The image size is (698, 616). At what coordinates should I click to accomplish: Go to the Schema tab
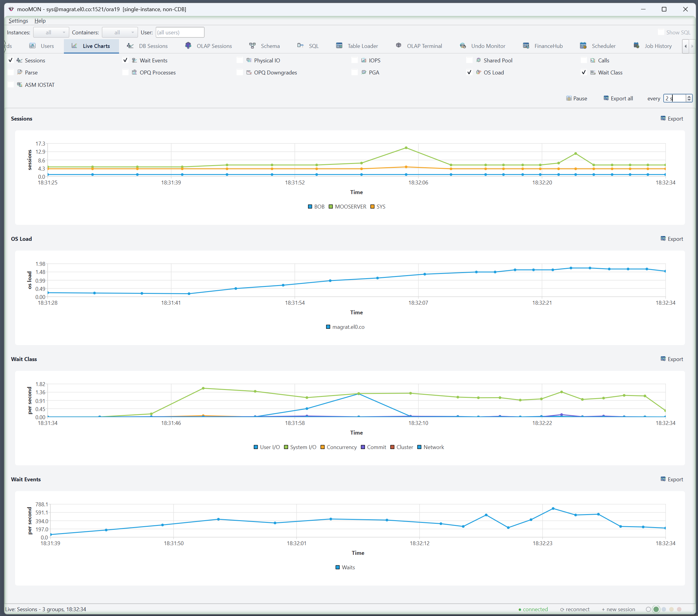[265, 46]
